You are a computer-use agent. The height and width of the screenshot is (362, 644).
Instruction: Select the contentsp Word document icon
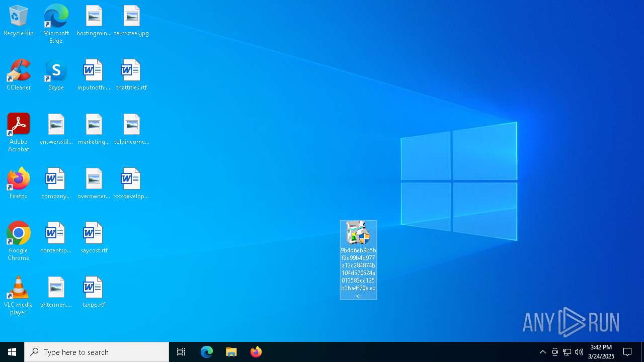coord(56,238)
